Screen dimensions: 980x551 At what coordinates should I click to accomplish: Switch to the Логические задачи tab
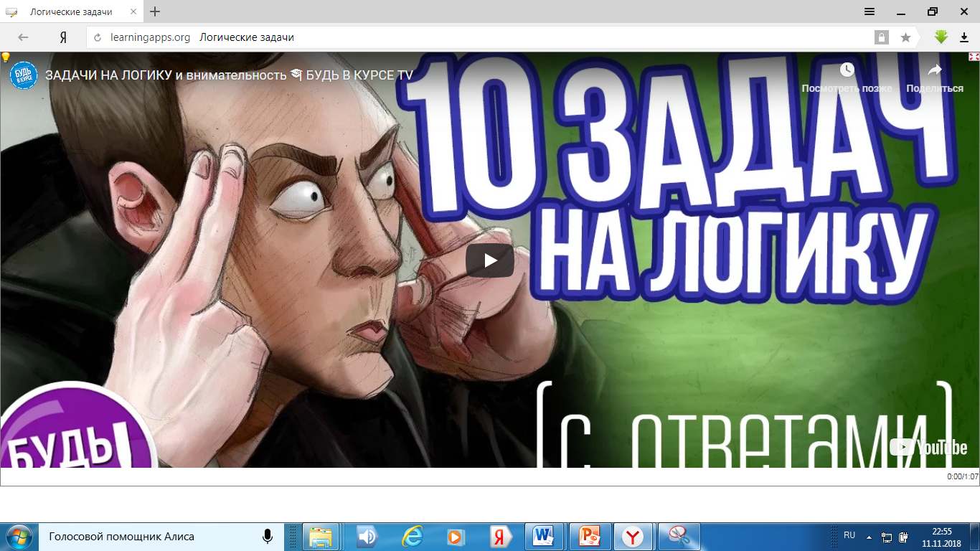click(70, 11)
